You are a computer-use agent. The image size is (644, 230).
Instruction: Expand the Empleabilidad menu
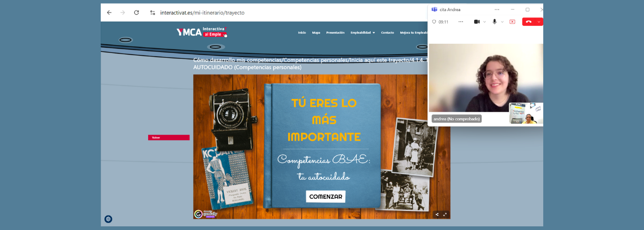362,33
